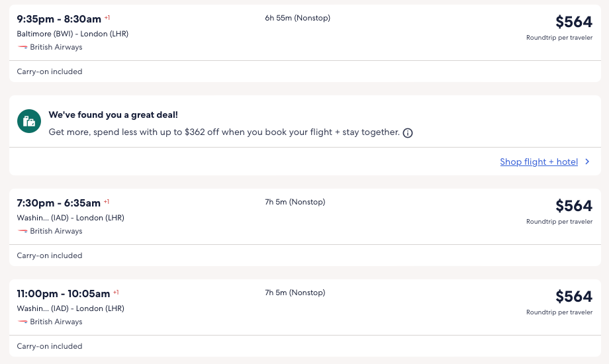Viewport: 609px width, 364px height.
Task: Click British Airways logo on 11:00pm flight
Action: (x=23, y=322)
